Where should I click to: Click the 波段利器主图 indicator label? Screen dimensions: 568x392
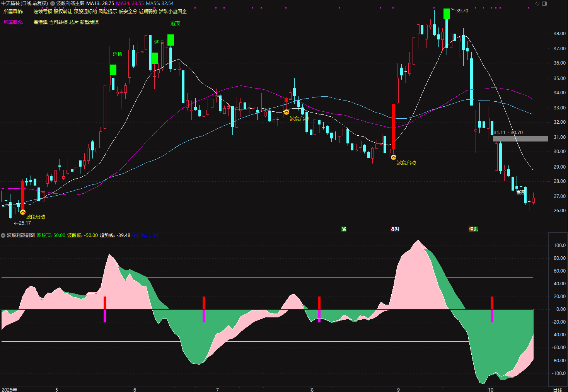[70, 3]
